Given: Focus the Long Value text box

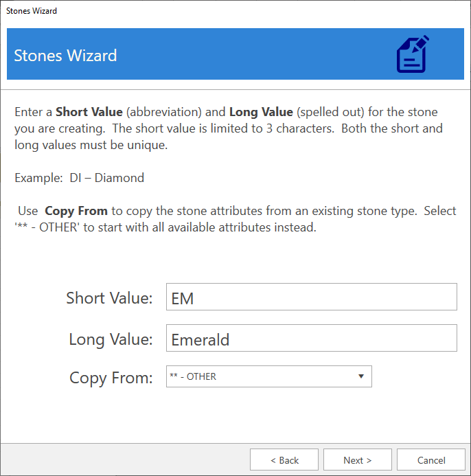Looking at the screenshot, I should (x=311, y=339).
